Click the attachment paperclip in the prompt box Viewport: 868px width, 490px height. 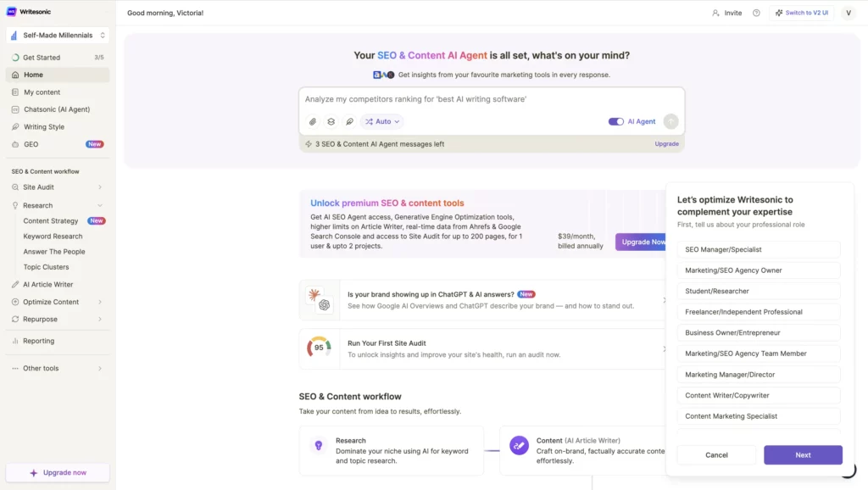pyautogui.click(x=312, y=121)
